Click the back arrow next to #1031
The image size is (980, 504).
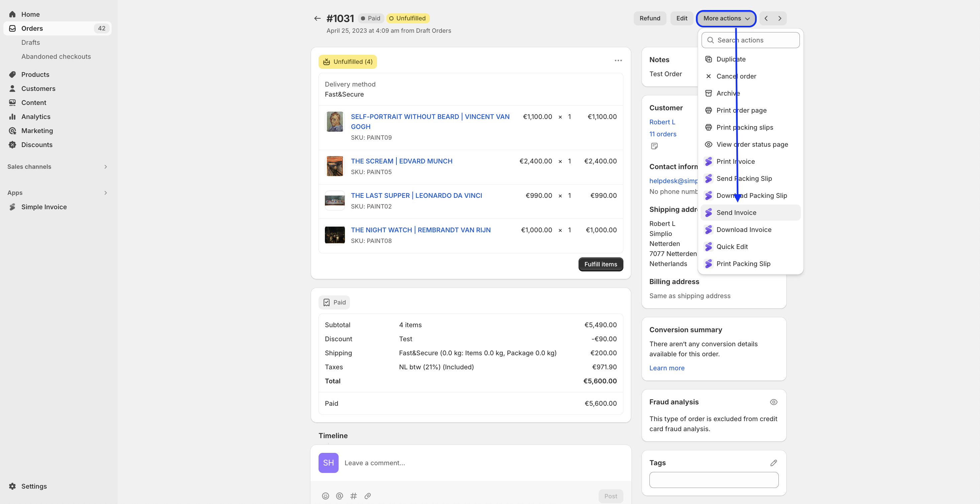pyautogui.click(x=317, y=18)
